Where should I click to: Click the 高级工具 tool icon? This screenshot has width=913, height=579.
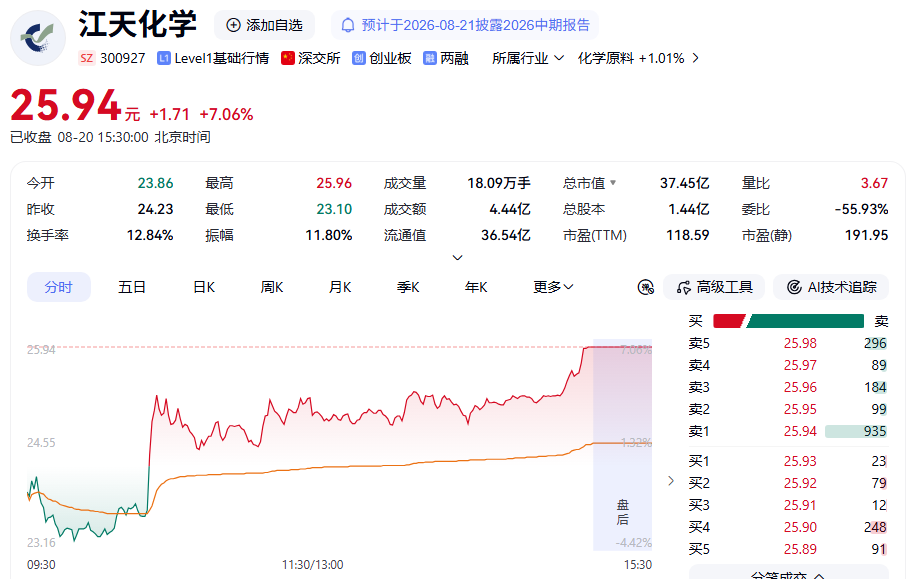684,287
